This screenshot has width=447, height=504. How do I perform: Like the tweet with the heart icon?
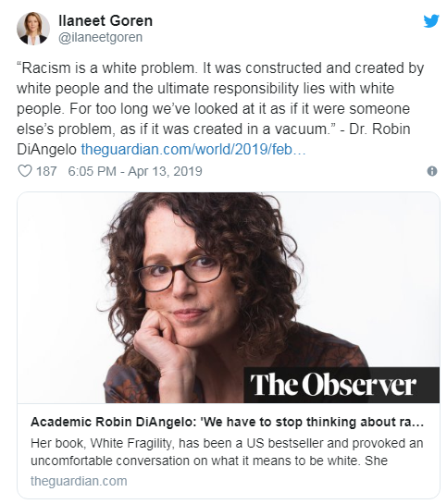click(x=24, y=171)
